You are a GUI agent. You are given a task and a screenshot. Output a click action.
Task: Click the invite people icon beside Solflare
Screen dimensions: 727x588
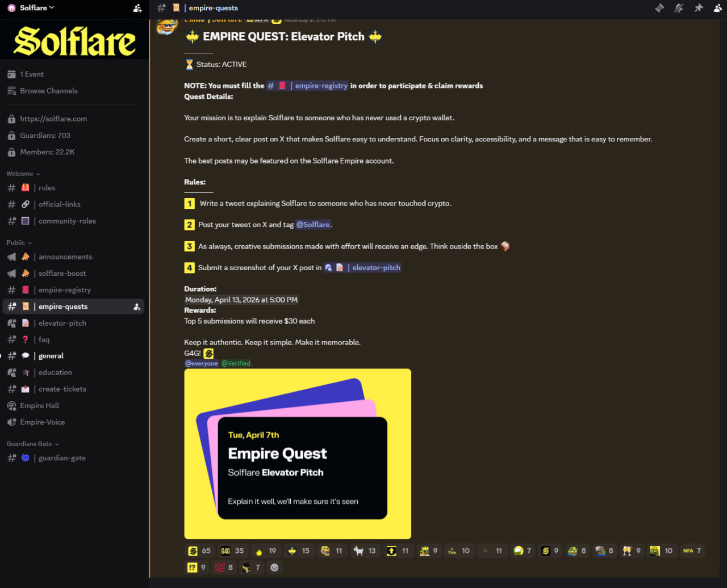point(137,8)
